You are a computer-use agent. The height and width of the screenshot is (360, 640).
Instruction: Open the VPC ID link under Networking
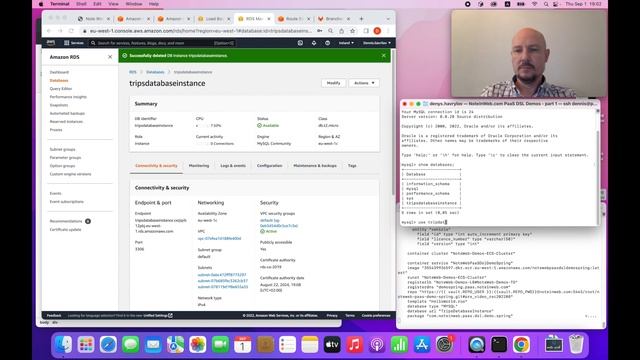point(220,238)
